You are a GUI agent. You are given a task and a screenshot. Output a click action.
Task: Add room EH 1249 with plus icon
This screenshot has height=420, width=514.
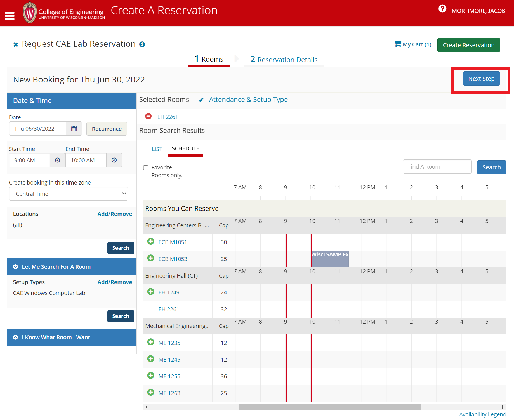[151, 292]
